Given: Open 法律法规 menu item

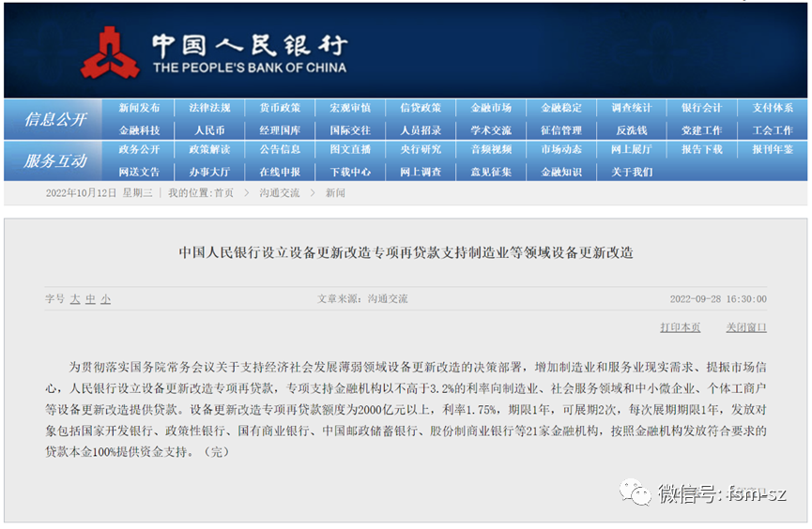Looking at the screenshot, I should tap(209, 108).
